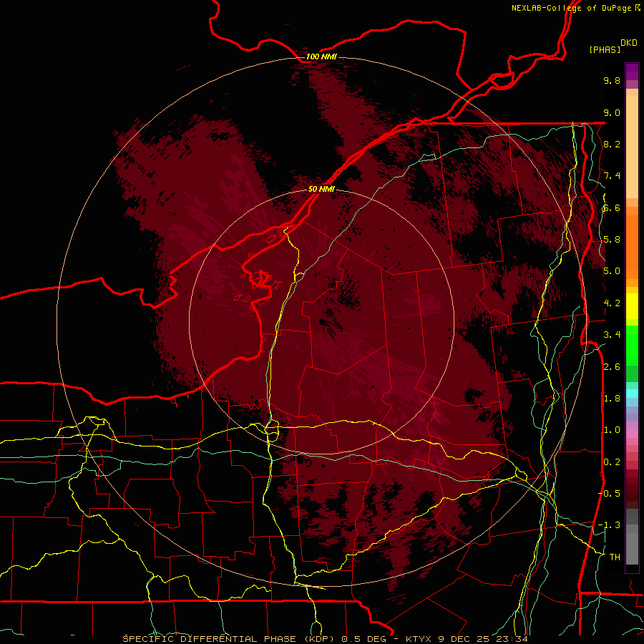
Task: Click the 2.6 value on the color scale
Action: 612,367
